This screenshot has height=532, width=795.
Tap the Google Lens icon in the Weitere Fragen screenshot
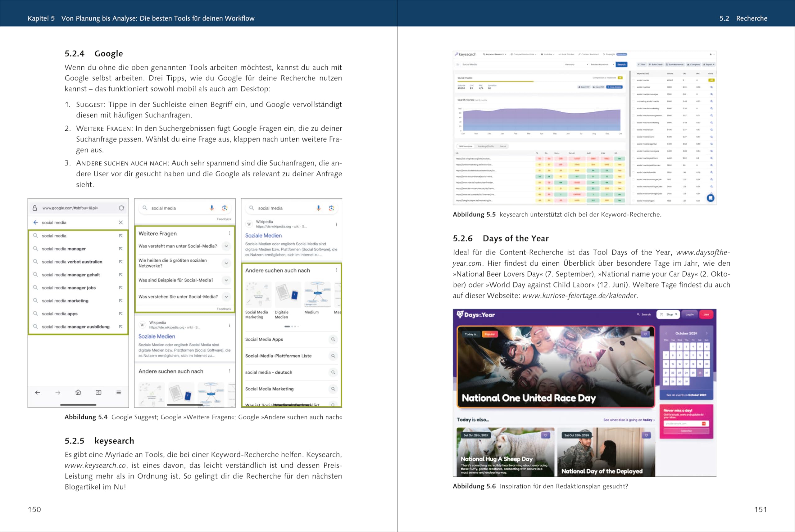coord(225,208)
